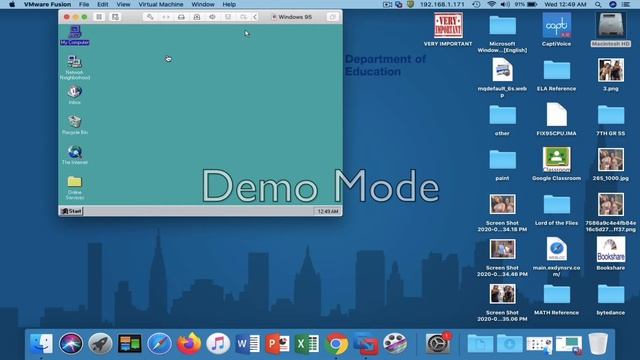Open Finder from the Dock

point(41,344)
